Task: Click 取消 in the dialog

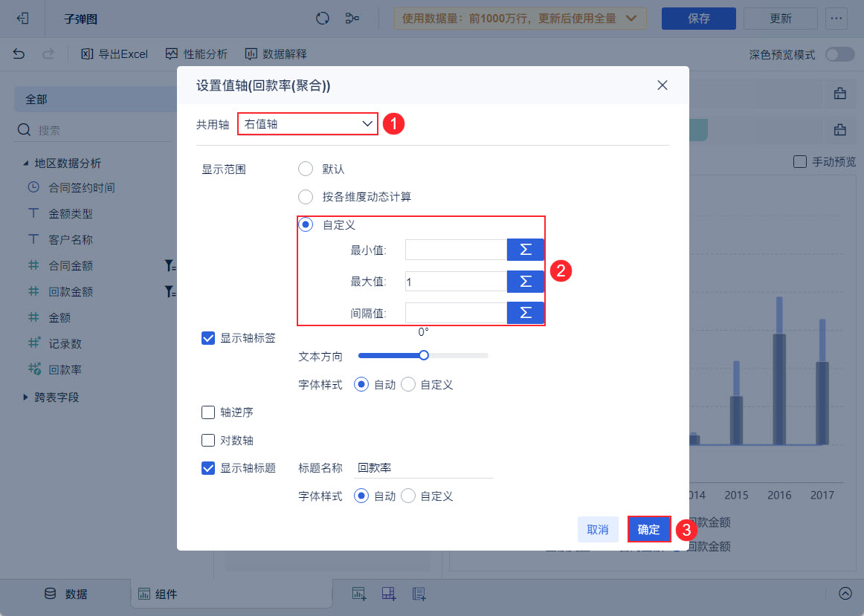Action: pos(598,530)
